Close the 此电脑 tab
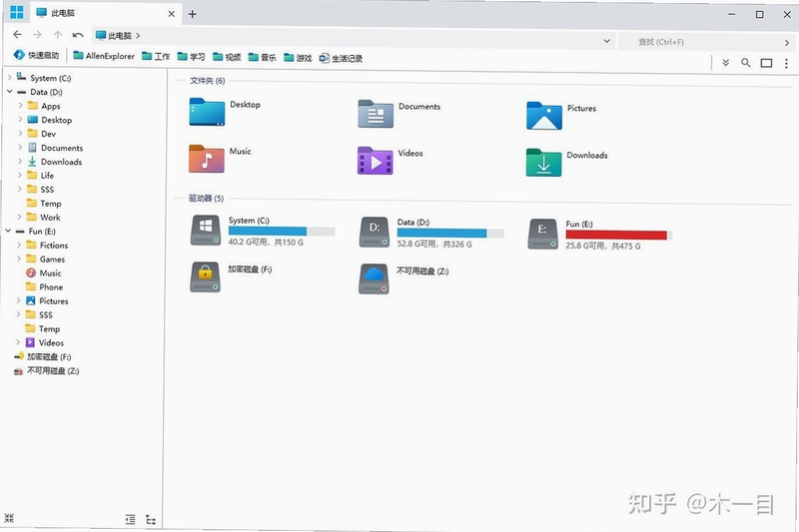The width and height of the screenshot is (799, 532). point(171,14)
